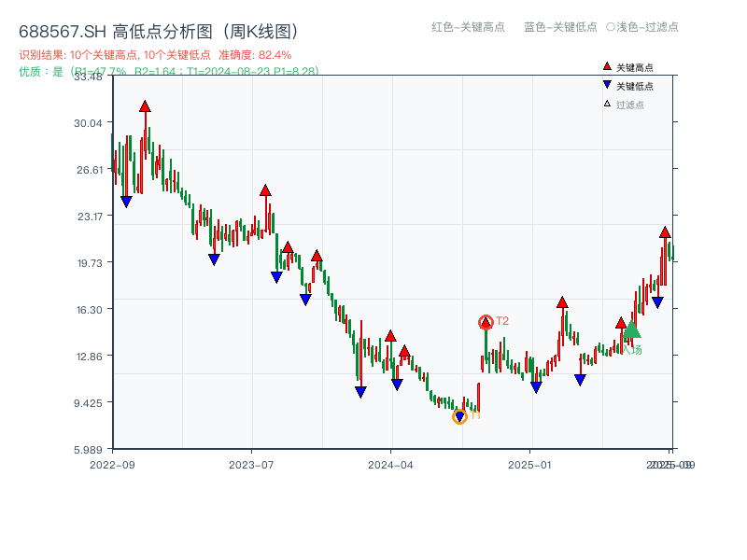Expand the 浅色-过滤点 header legend entry

pyautogui.click(x=643, y=28)
